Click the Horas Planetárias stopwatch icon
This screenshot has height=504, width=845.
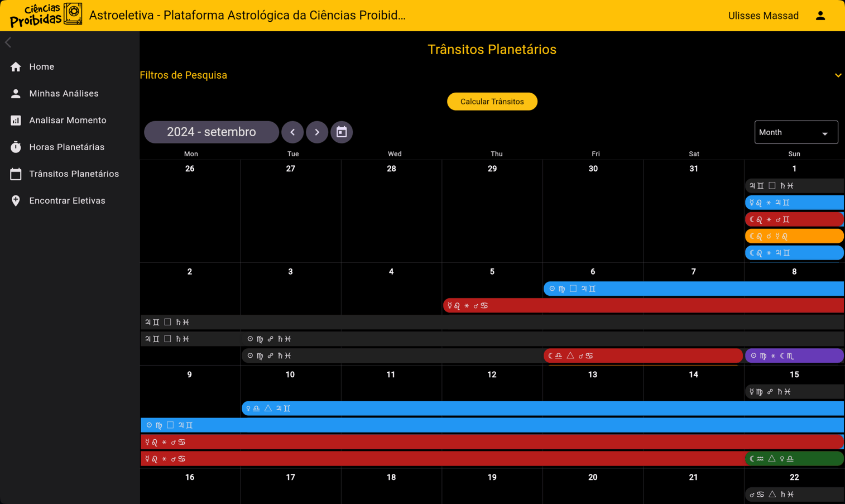[x=16, y=147]
